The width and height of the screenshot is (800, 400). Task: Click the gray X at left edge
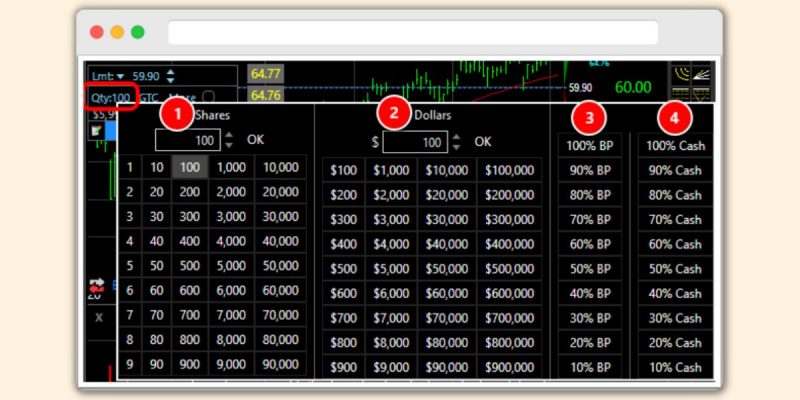click(x=99, y=318)
